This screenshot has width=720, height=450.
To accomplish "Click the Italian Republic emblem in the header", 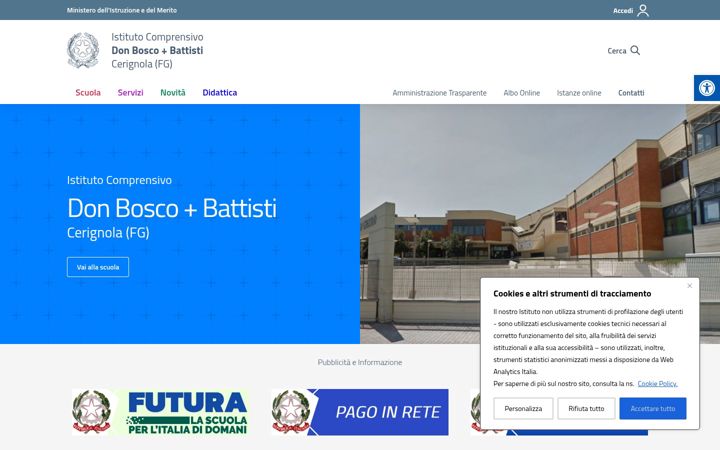I will [83, 50].
